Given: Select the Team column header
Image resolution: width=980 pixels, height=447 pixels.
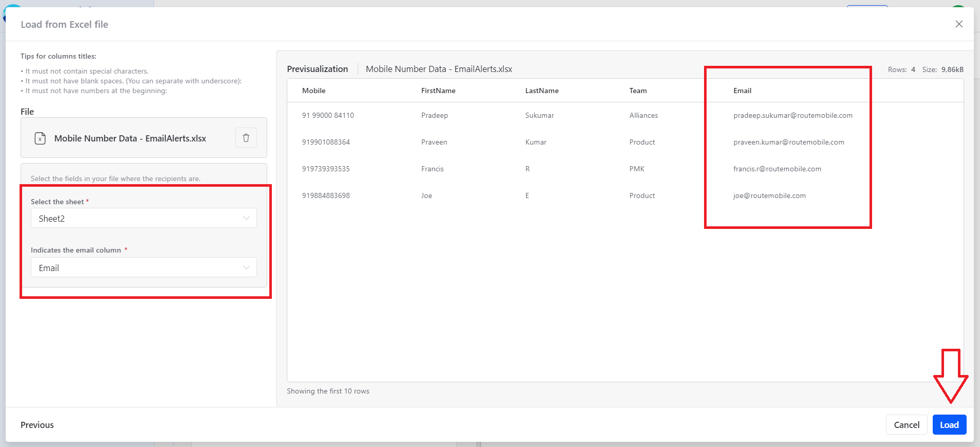Looking at the screenshot, I should [638, 91].
